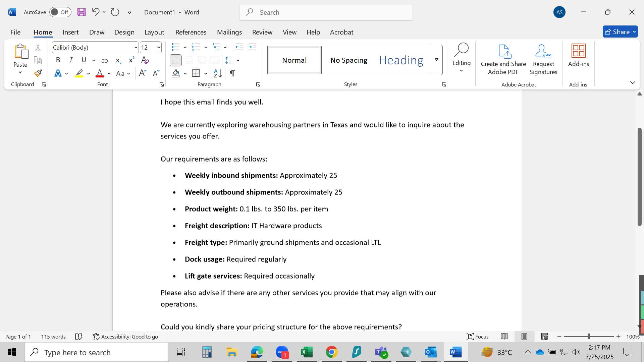Expand the bullets list dropdown arrow
644x362 pixels.
pyautogui.click(x=185, y=47)
